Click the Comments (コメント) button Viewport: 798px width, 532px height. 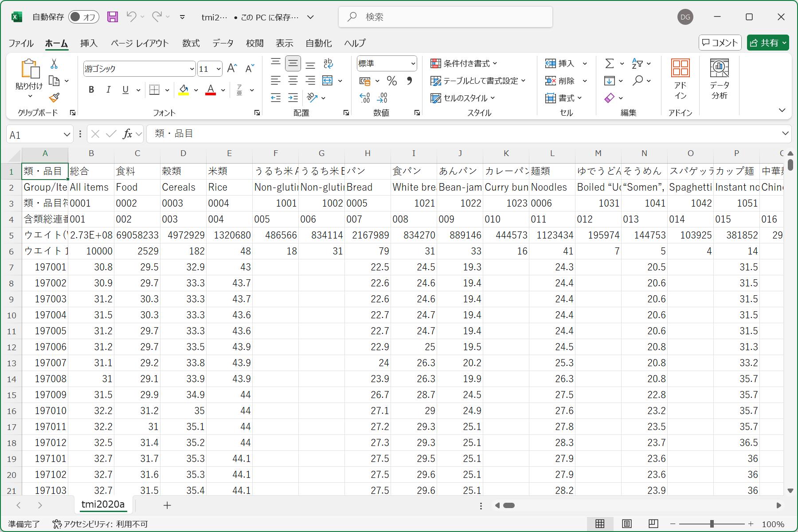pyautogui.click(x=720, y=43)
